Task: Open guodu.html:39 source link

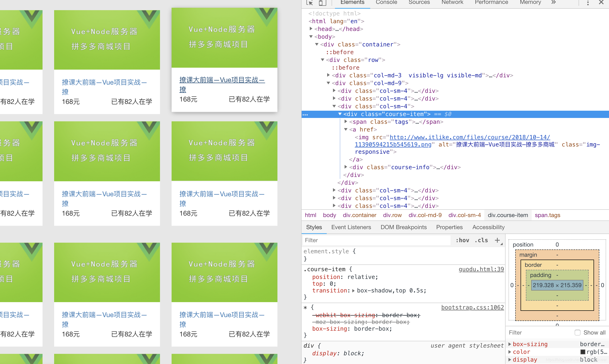Action: tap(481, 269)
